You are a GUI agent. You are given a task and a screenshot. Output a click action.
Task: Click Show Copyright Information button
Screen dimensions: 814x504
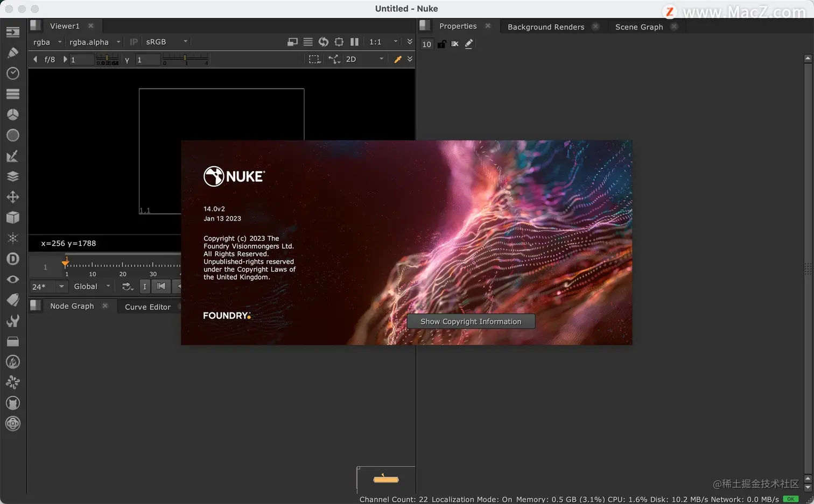click(x=471, y=322)
